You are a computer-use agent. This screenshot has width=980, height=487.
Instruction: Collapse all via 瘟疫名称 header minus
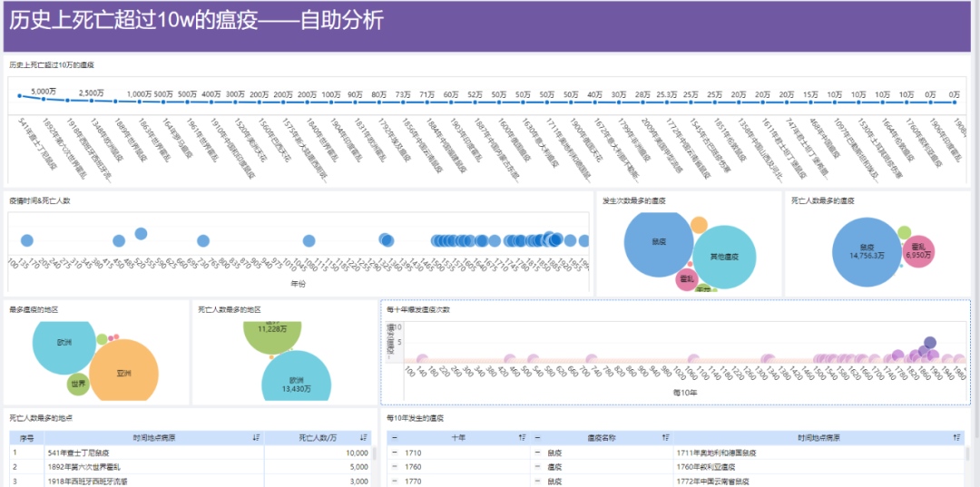tap(537, 438)
